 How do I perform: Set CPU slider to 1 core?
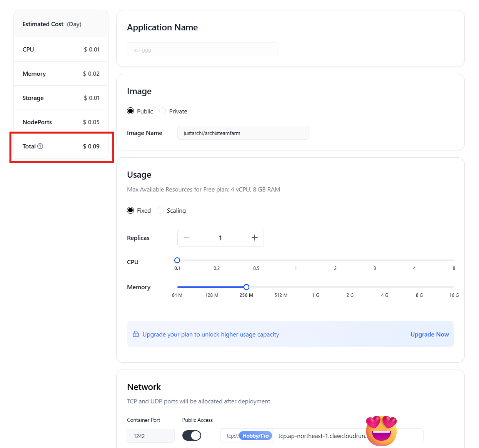(295, 260)
